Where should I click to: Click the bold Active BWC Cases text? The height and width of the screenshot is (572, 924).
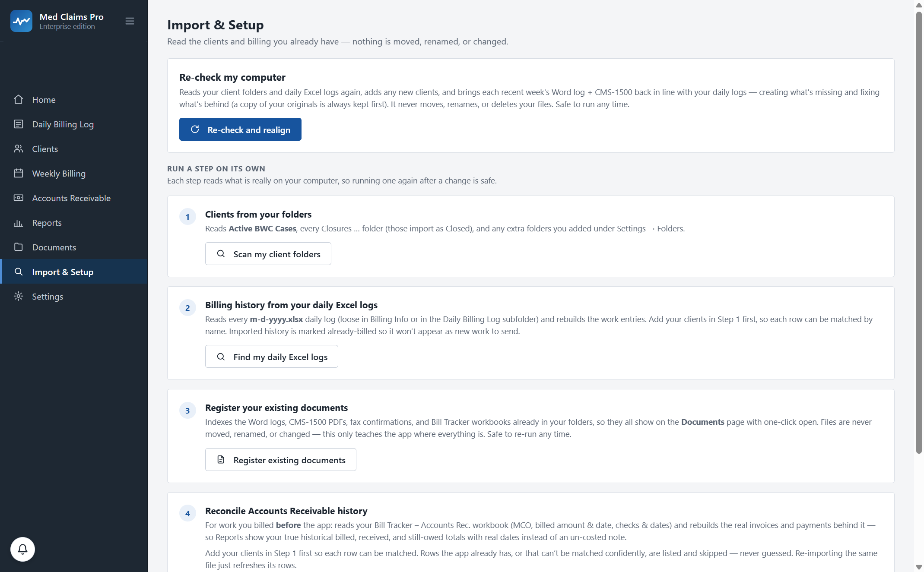coord(262,229)
